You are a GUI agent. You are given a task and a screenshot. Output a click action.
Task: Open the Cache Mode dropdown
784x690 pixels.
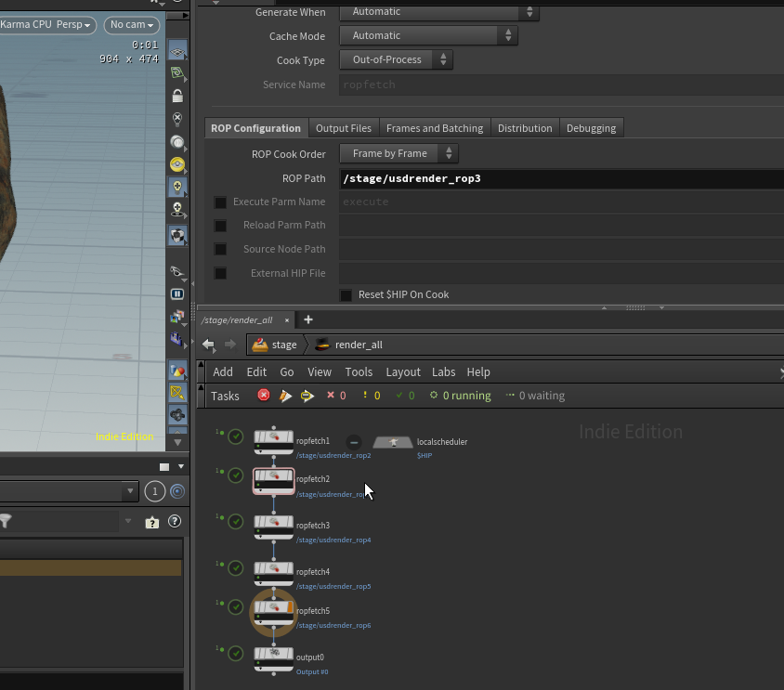[x=428, y=35]
